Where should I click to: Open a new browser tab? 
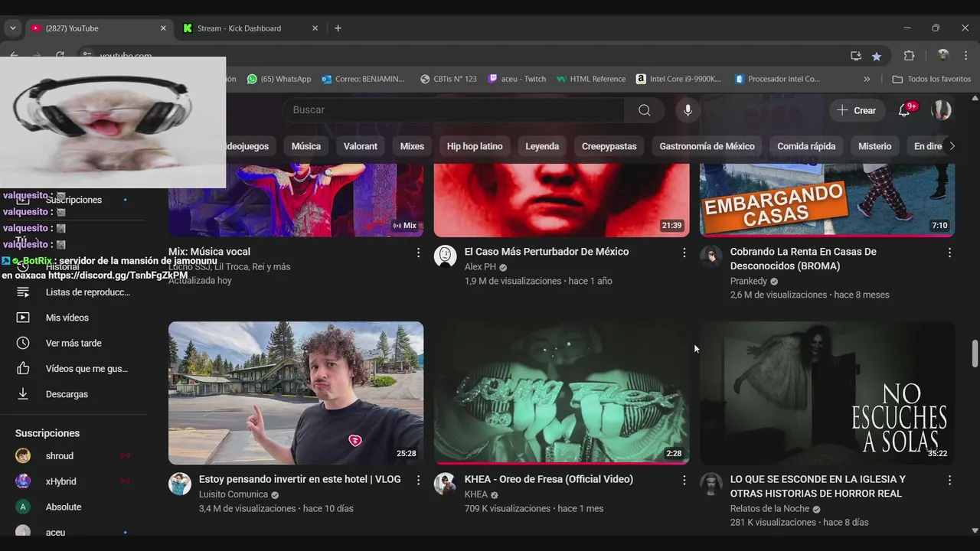[338, 28]
